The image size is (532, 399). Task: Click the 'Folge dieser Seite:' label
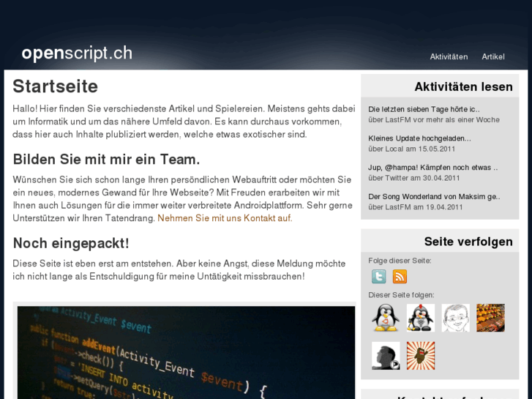pos(400,261)
